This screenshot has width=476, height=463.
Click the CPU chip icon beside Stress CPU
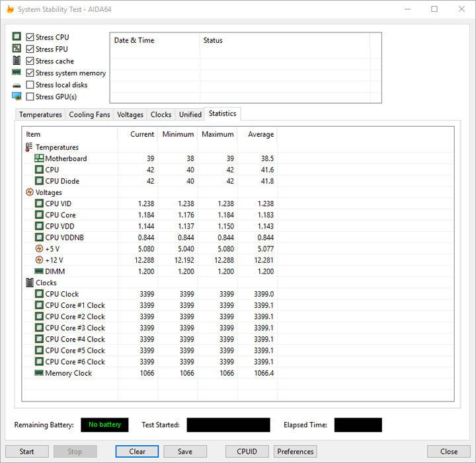point(17,37)
